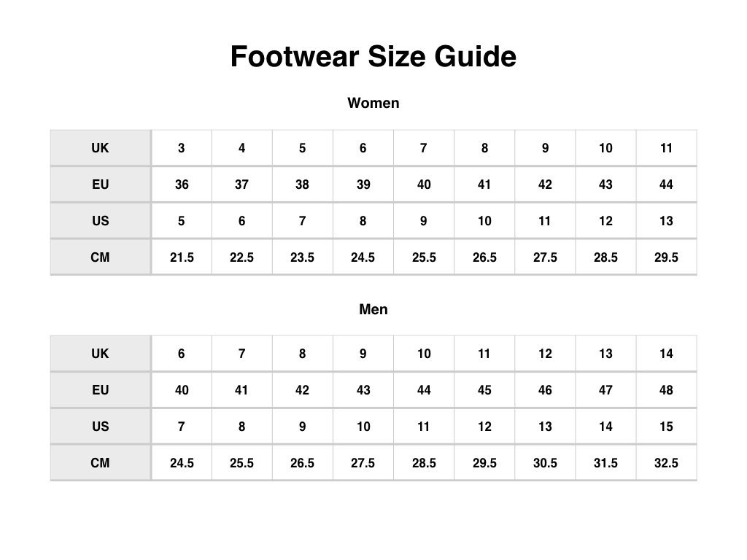Choose Men's EU size 45 cell
Screen dimensions: 747x560
(484, 390)
